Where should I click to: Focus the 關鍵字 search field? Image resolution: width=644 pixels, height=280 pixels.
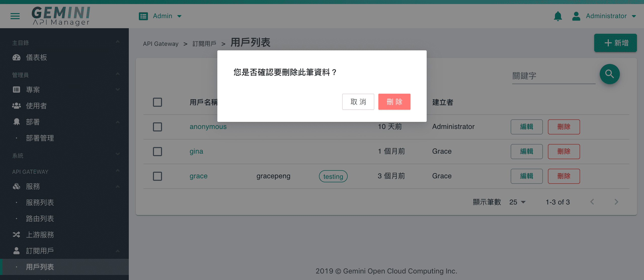click(554, 76)
